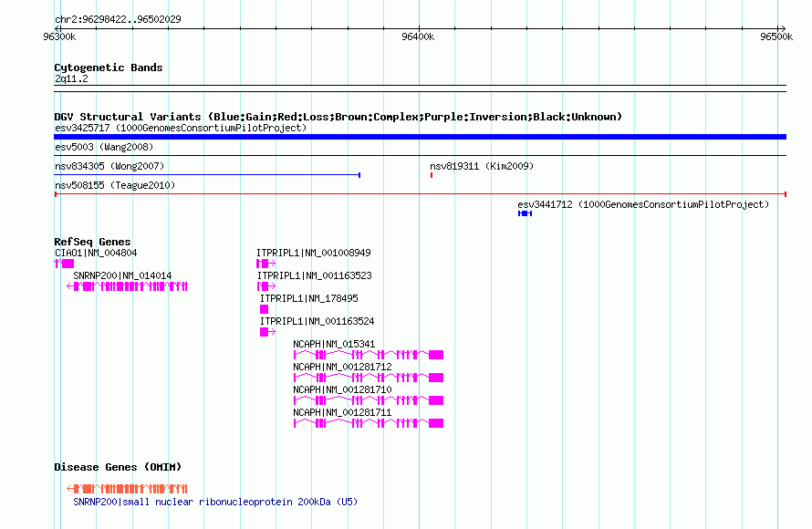
Task: Select the esv5003 (Wang2008) variant line
Action: [x=420, y=155]
